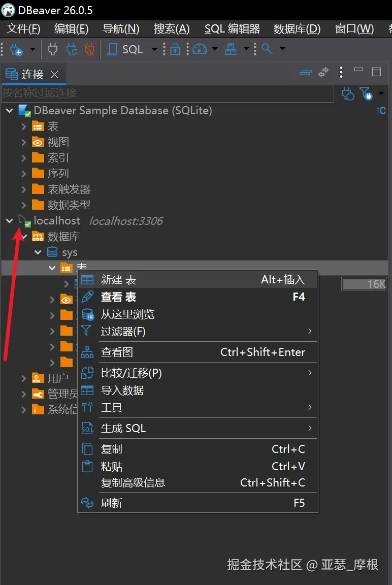The image size is (392, 585).
Task: Expand the 视图 folder chevron under SQLite
Action: click(x=23, y=142)
